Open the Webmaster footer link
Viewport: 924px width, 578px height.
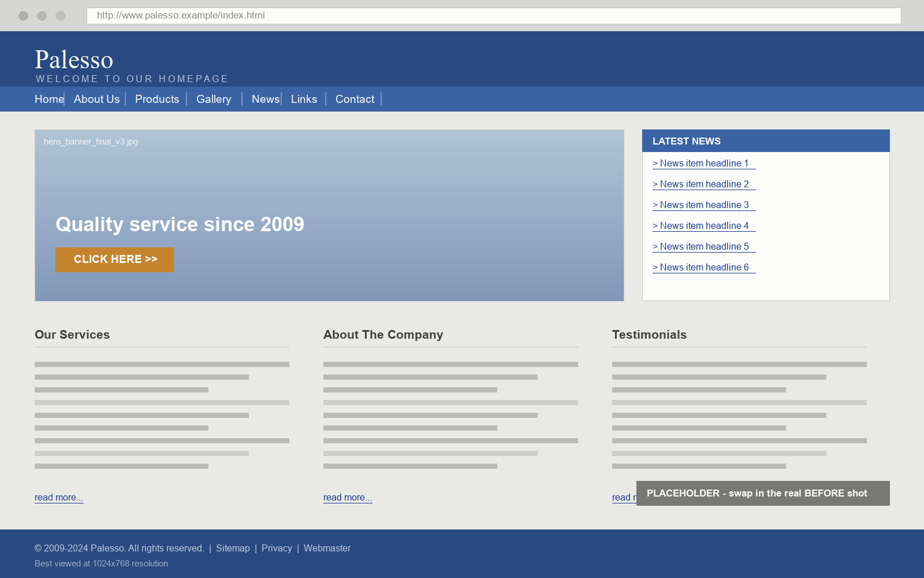tap(327, 549)
